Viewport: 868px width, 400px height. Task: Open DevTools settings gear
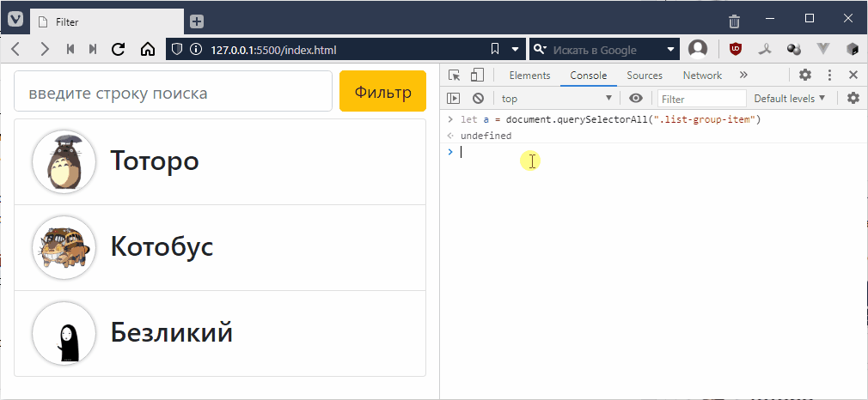click(805, 76)
